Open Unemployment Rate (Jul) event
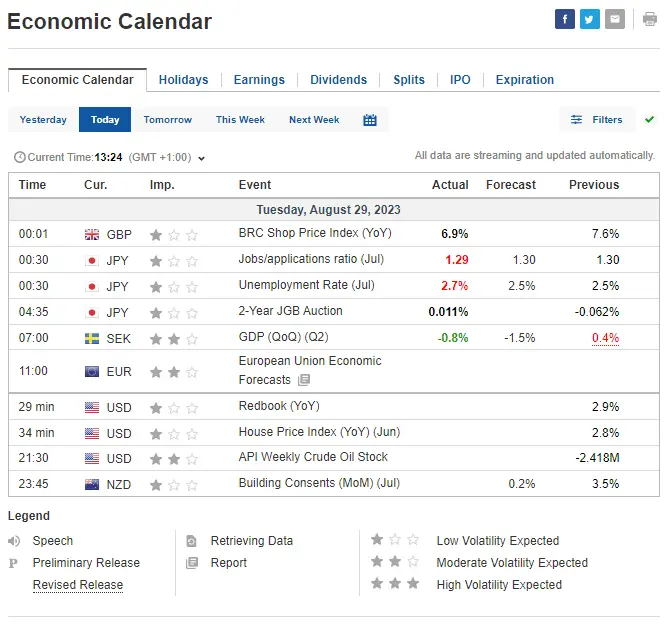667x625 pixels. coord(306,285)
